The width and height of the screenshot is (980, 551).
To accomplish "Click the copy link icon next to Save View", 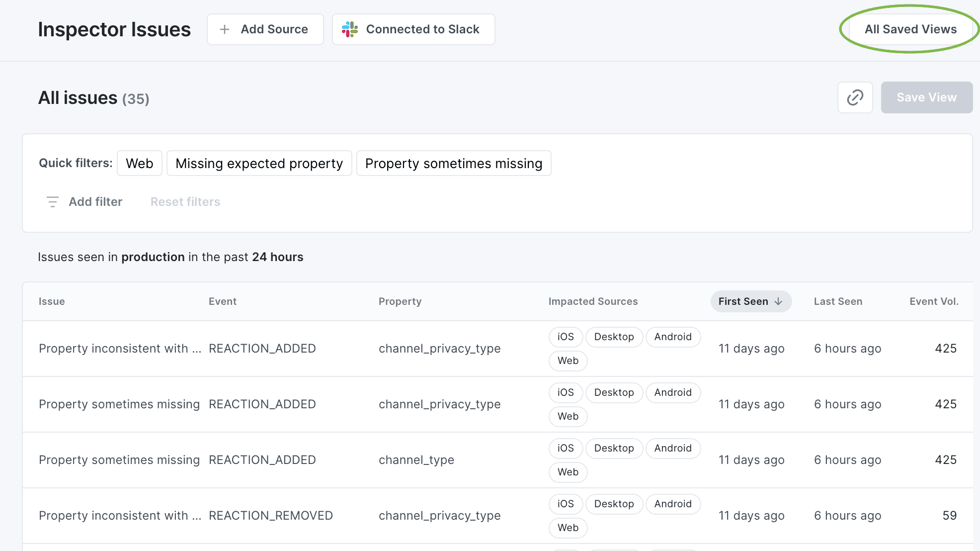I will 855,97.
